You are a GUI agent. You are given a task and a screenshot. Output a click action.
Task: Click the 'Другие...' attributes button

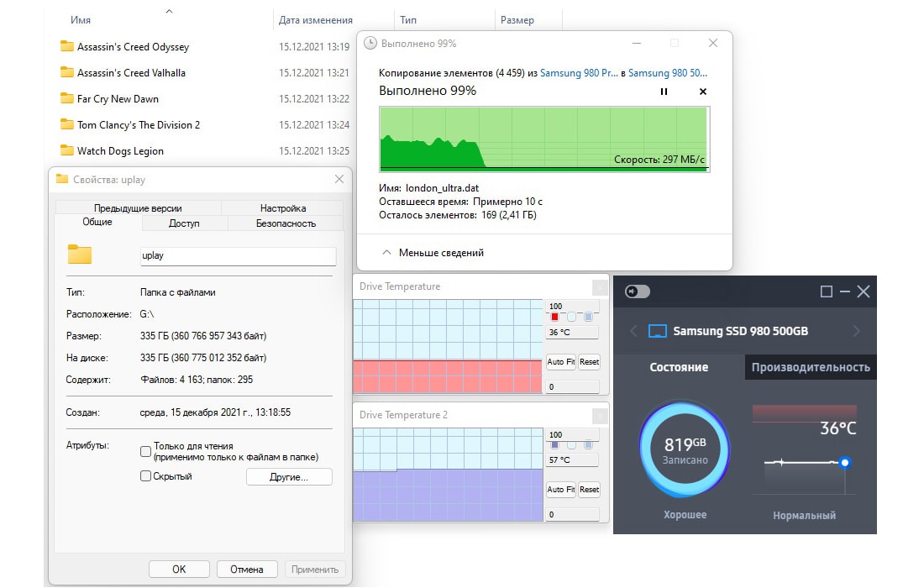[289, 477]
